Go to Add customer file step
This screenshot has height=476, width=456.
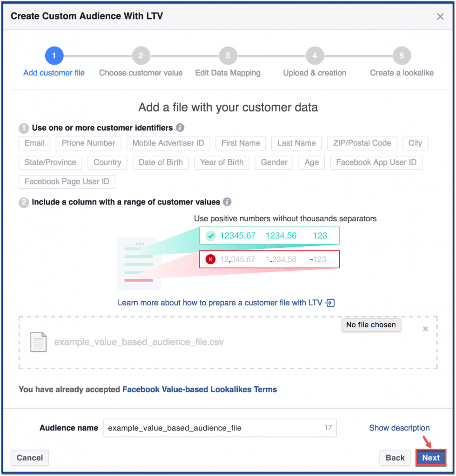click(54, 73)
